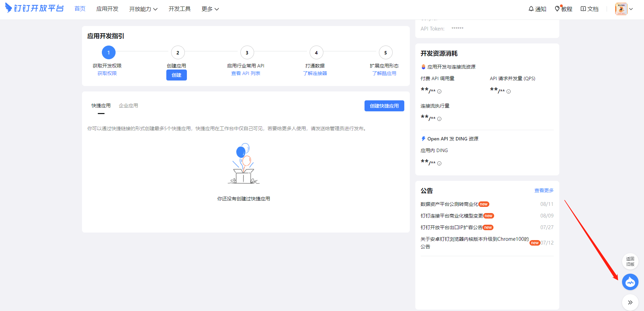The width and height of the screenshot is (644, 311).
Task: Open announcement 钉钉连接平台商业化模型变更
Action: [452, 216]
